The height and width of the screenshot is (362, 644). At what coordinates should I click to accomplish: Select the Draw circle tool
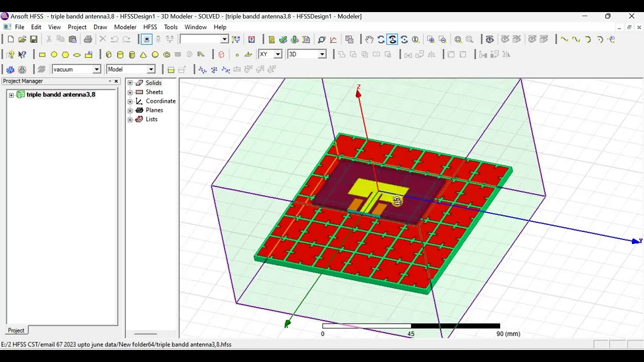54,55
